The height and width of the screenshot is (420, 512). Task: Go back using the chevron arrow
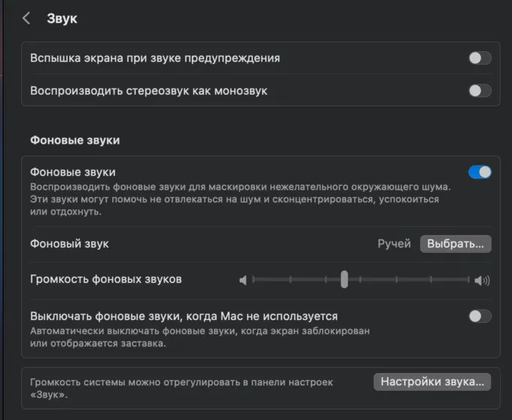tap(26, 19)
